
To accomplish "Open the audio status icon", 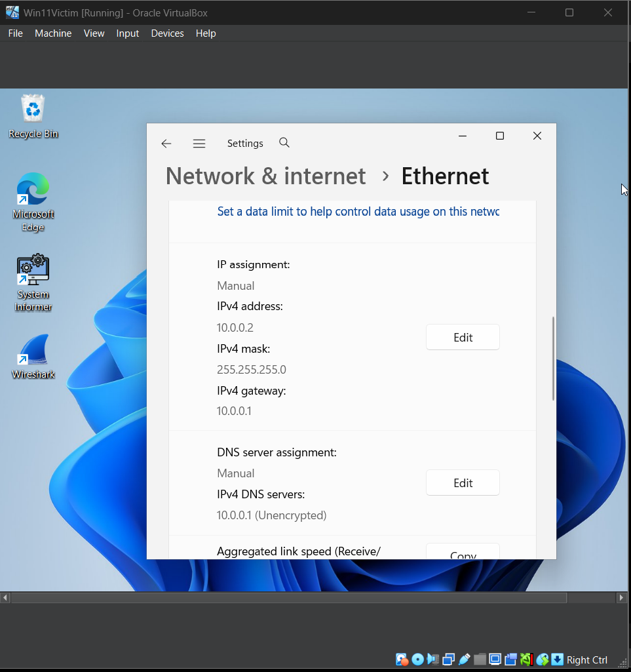I will pyautogui.click(x=433, y=659).
